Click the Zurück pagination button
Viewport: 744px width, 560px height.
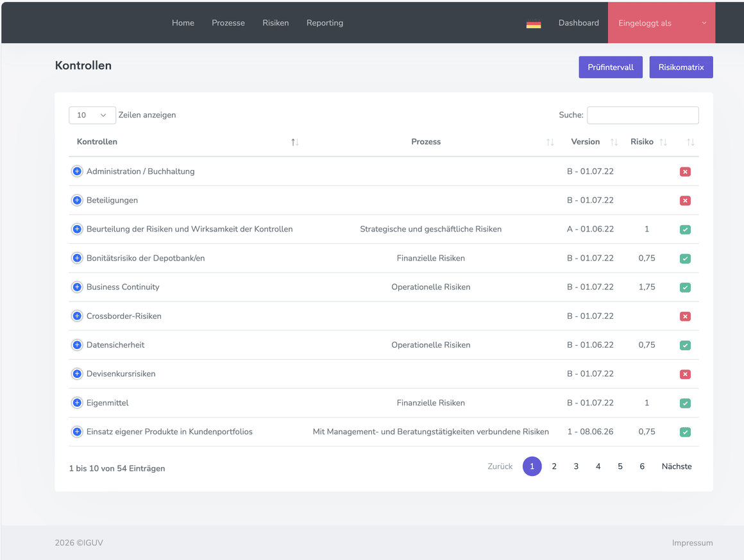(x=500, y=466)
